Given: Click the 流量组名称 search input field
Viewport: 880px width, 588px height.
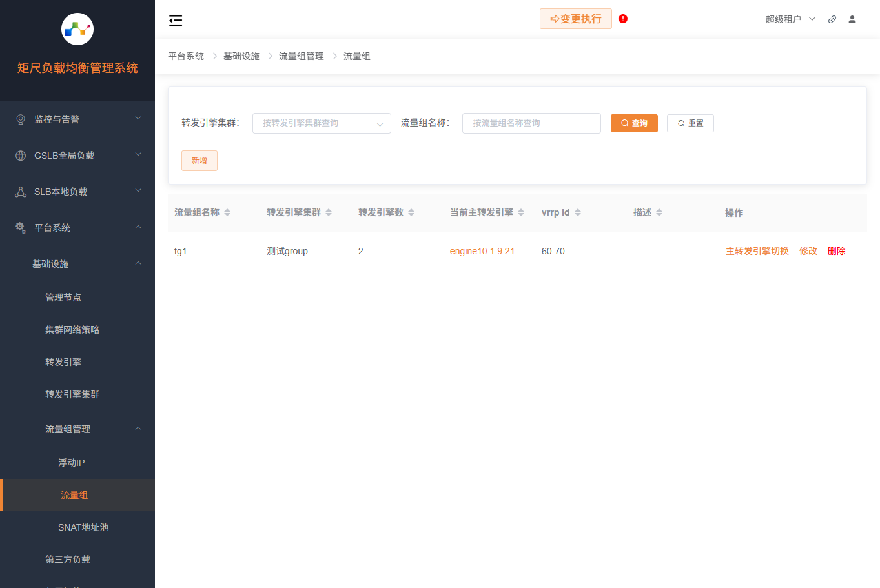Looking at the screenshot, I should tap(531, 123).
